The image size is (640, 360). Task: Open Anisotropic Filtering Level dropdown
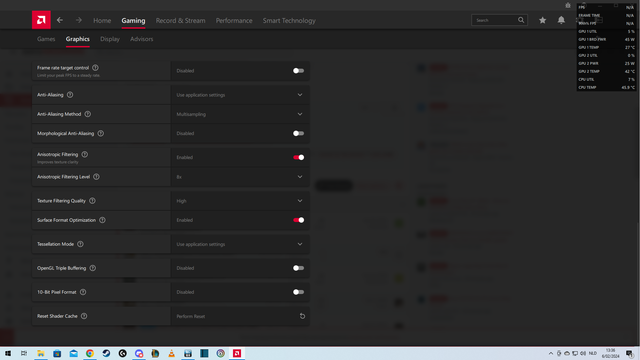[x=240, y=177]
